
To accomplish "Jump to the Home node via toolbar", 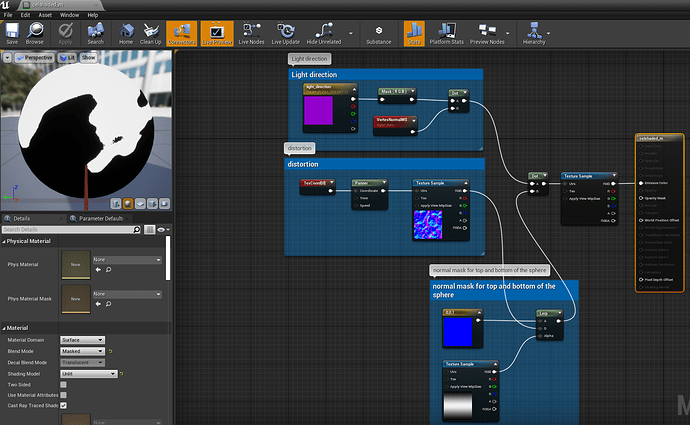I will pos(126,33).
